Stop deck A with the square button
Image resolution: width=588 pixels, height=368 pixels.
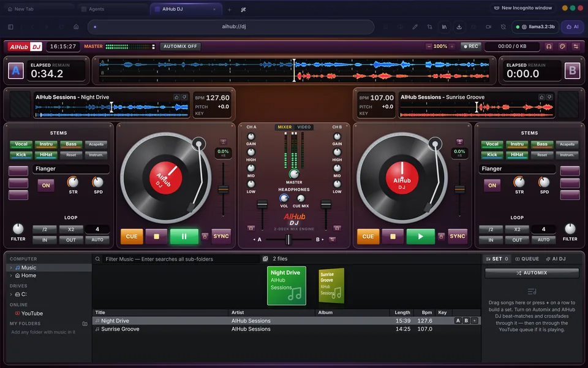coord(156,237)
